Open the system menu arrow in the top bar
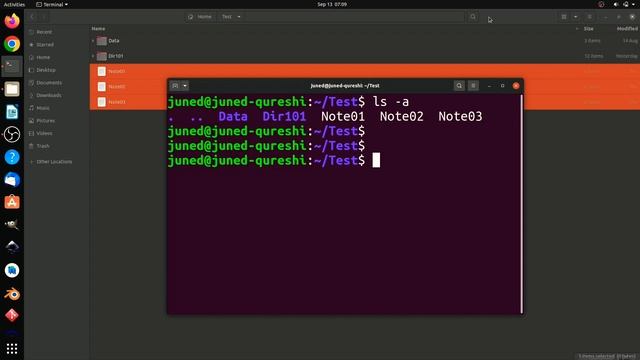This screenshot has width=640, height=360. click(x=634, y=4)
